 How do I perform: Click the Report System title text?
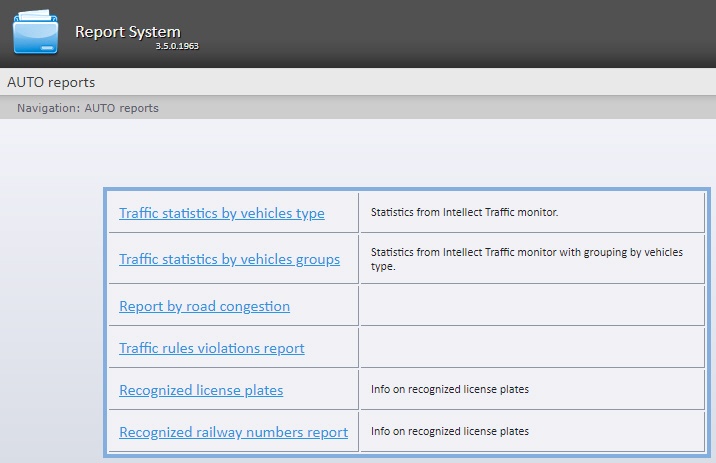click(127, 32)
